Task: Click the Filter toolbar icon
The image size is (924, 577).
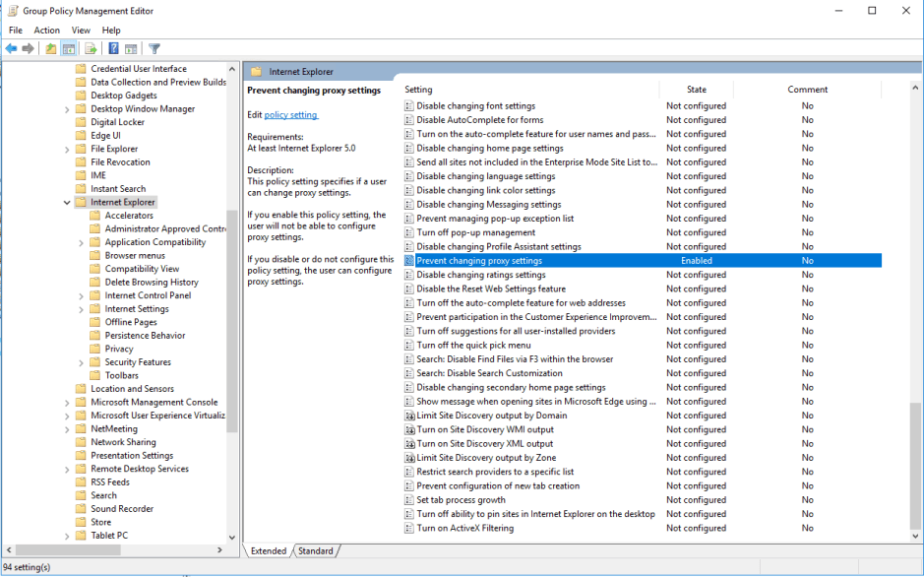Action: coord(154,48)
